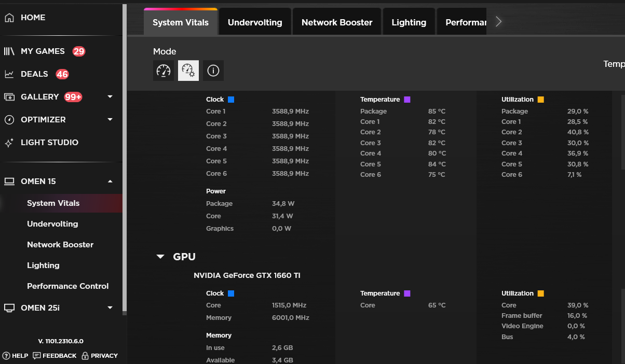Open My Games library icon
The height and width of the screenshot is (364, 625).
click(9, 51)
